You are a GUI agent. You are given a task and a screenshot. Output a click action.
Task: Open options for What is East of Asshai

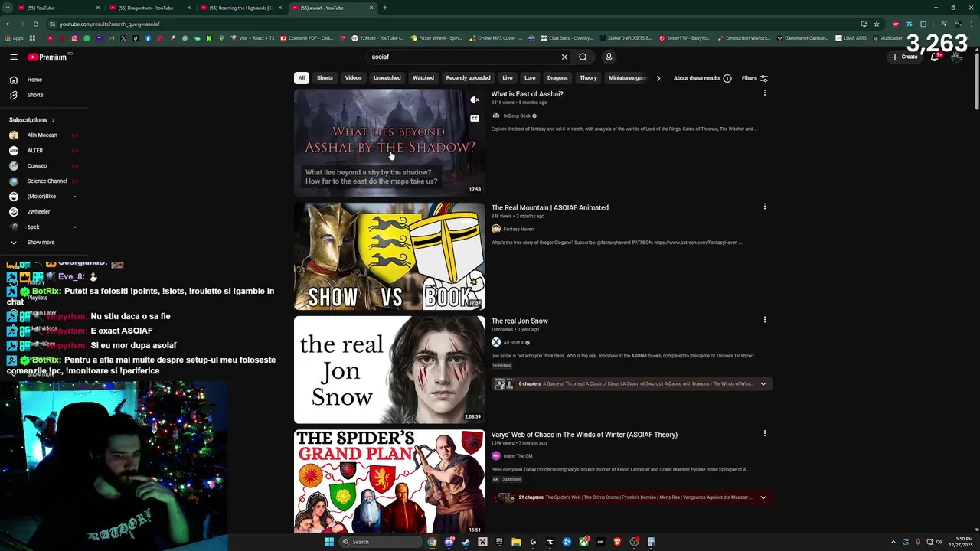(764, 93)
